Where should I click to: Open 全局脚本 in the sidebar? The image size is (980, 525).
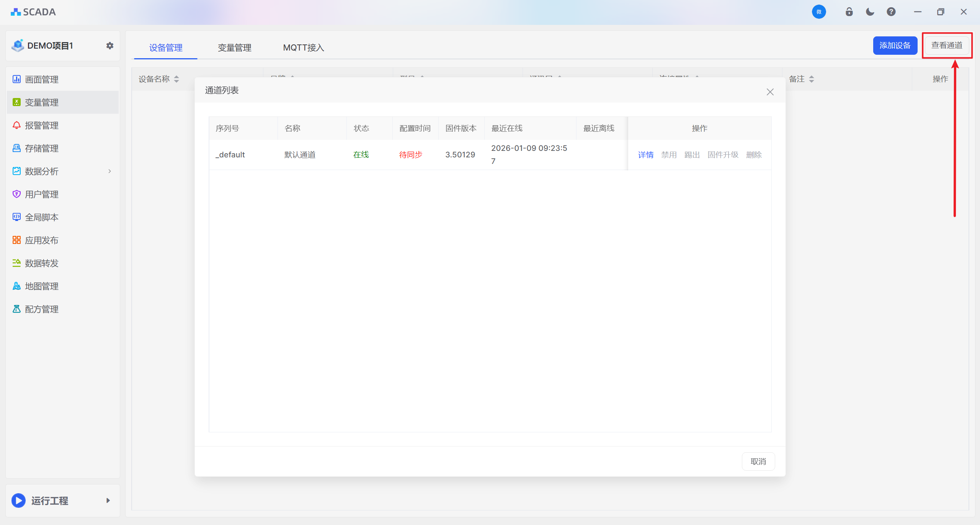(x=42, y=217)
